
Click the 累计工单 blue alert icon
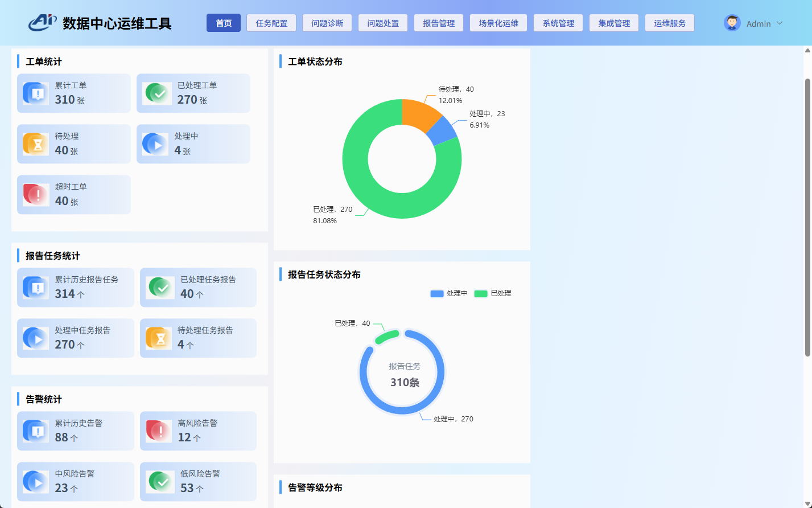coord(36,93)
